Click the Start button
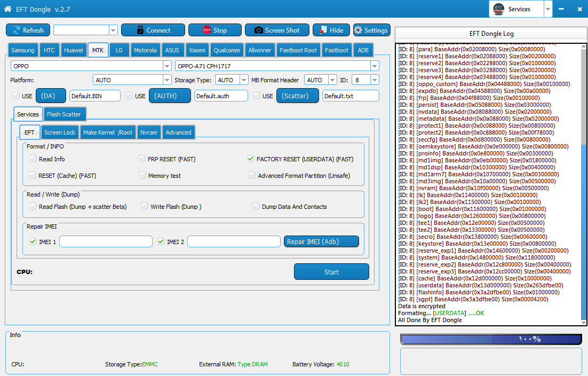This screenshot has height=376, width=588. click(x=331, y=272)
